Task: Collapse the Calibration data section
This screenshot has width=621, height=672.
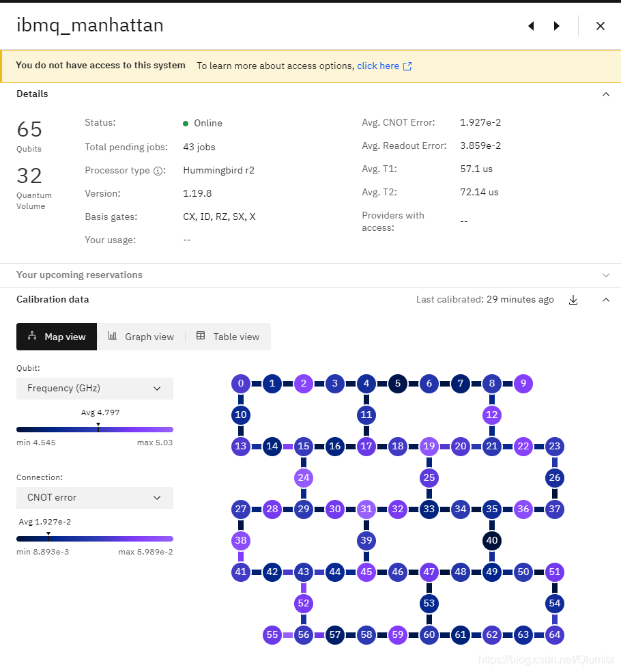Action: [x=605, y=300]
